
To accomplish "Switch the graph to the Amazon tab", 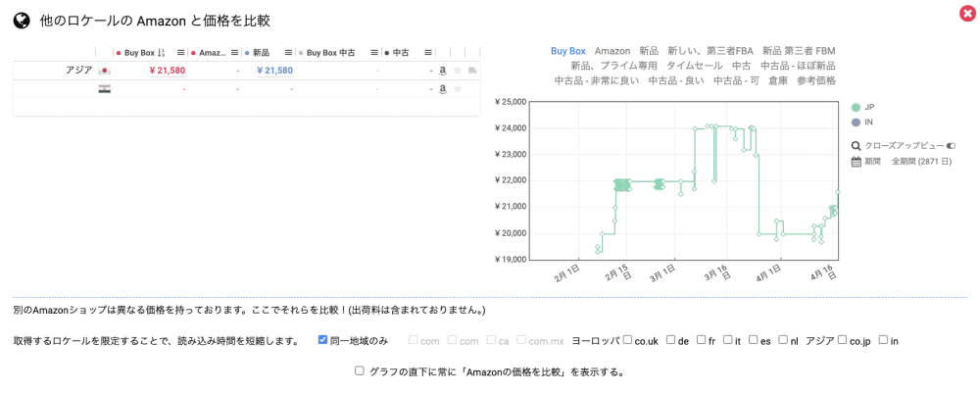I will pos(612,50).
